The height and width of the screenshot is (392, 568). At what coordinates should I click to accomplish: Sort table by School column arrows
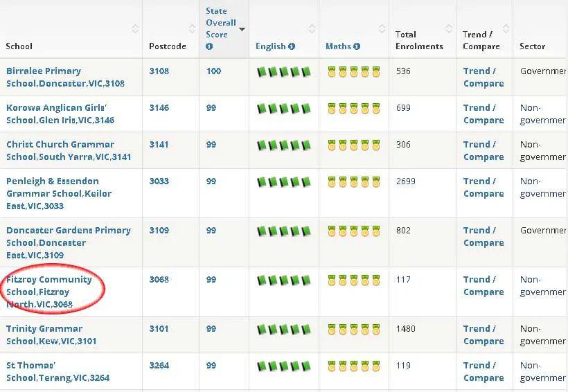click(x=135, y=28)
